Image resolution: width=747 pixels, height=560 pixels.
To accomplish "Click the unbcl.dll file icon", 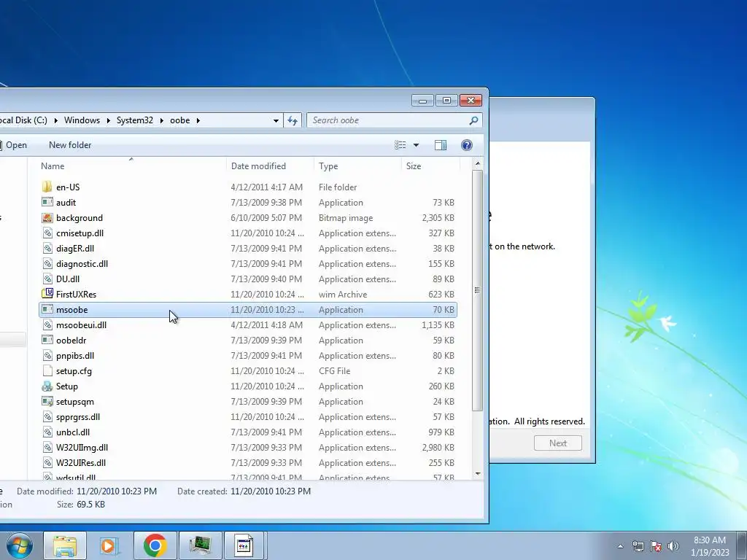I will (47, 432).
